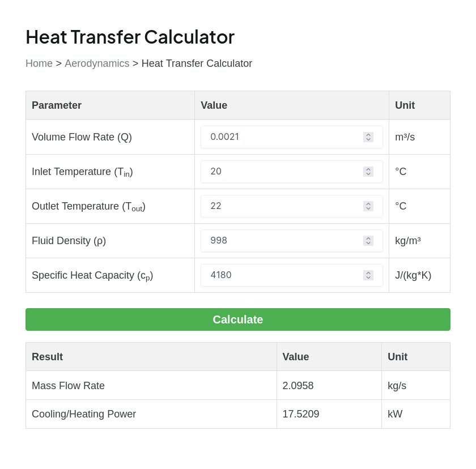Click the Outlet Temperature down spinner
This screenshot has height=469, width=476.
[x=368, y=208]
